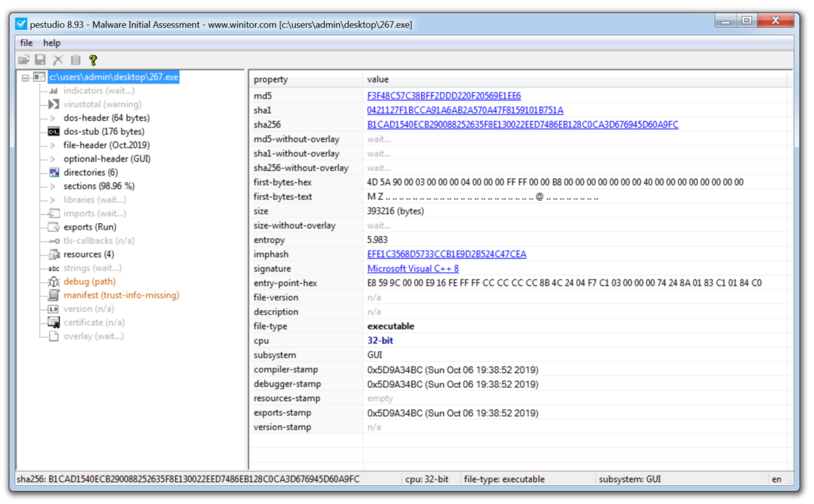Open the help menu
814x504 pixels.
click(52, 42)
